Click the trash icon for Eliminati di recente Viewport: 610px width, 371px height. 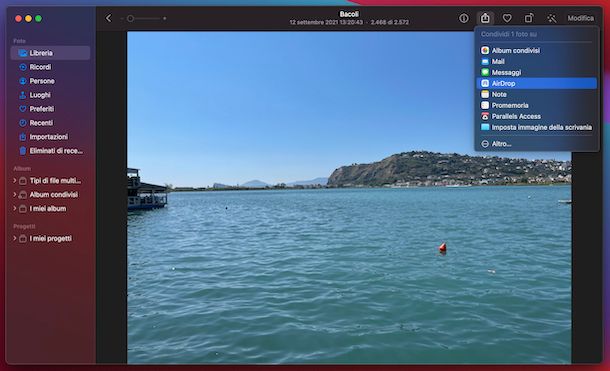coord(23,151)
